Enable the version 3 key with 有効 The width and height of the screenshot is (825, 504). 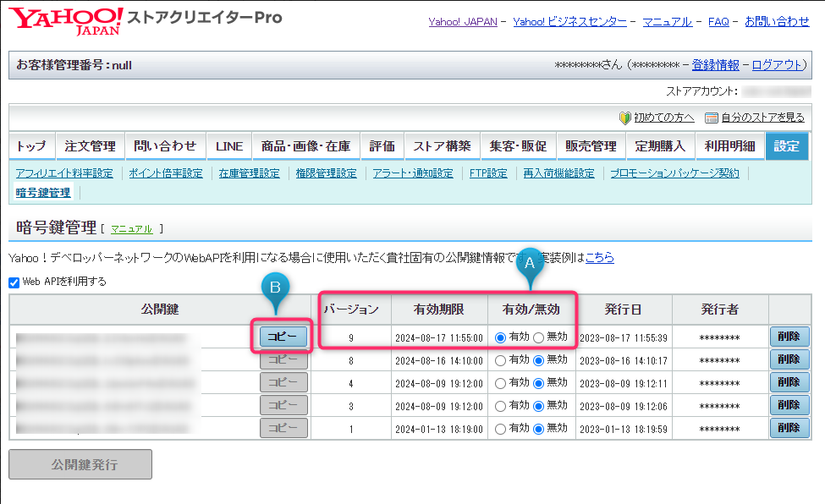tap(500, 406)
